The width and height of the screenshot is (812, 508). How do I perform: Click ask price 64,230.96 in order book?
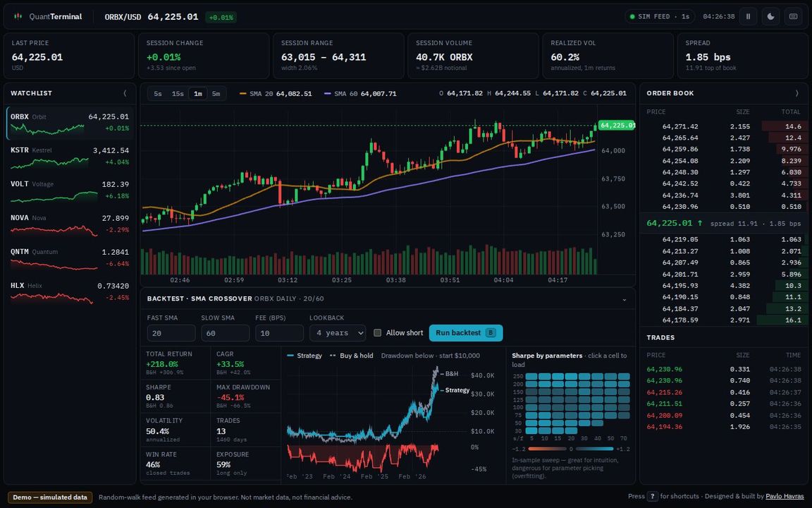click(680, 206)
